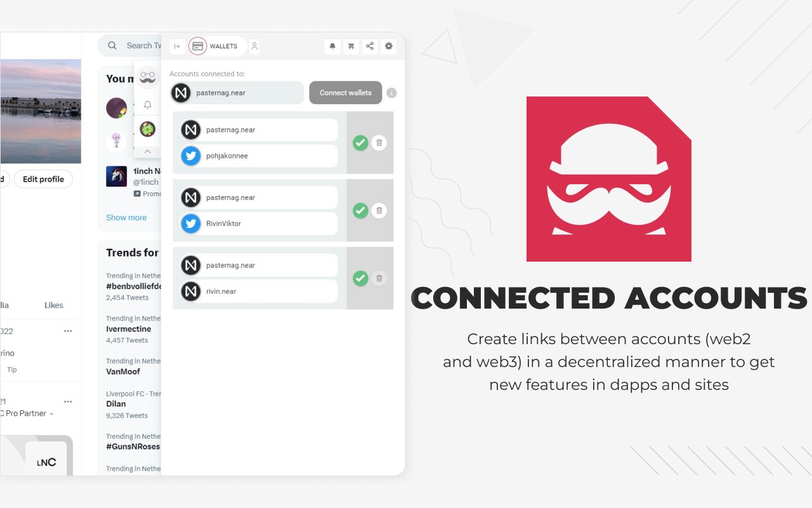Click the info icon beside Connect wallets
812x508 pixels.
pyautogui.click(x=391, y=93)
